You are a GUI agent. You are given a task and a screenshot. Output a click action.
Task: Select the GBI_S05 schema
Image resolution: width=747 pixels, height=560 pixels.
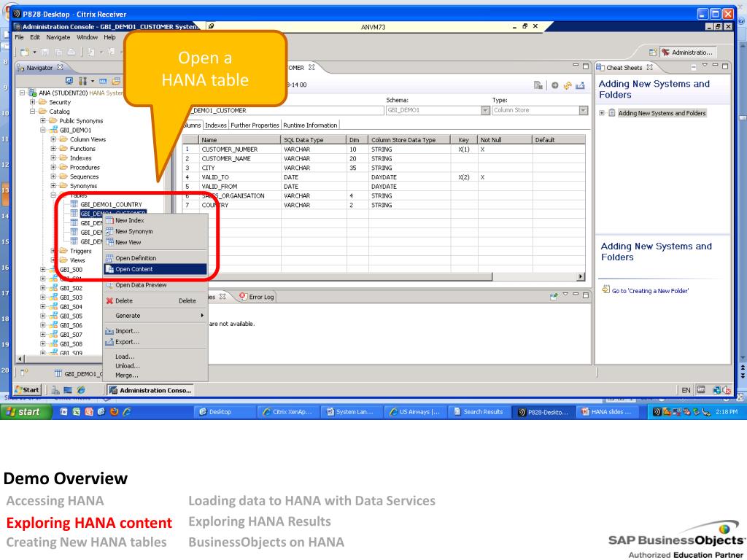tap(71, 316)
